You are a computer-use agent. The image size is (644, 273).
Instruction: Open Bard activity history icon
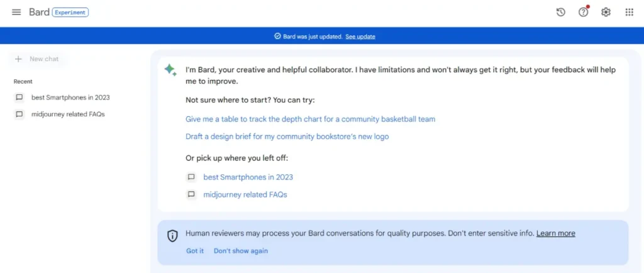[x=560, y=13]
